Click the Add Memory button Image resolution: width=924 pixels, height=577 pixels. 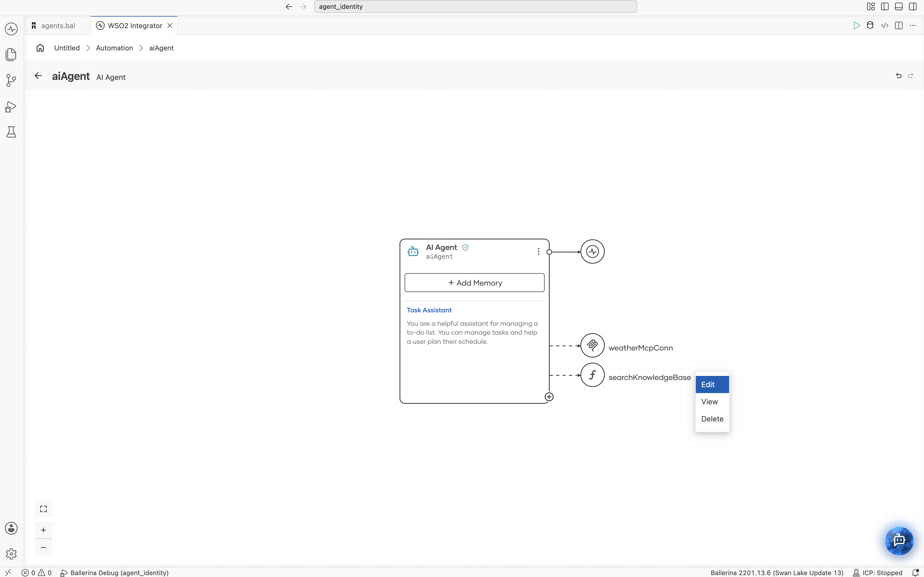point(474,283)
